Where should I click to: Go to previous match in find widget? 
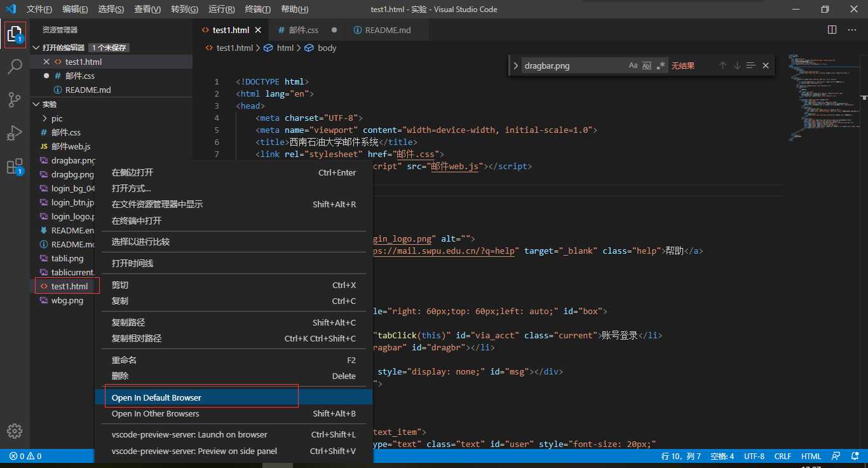tap(722, 65)
